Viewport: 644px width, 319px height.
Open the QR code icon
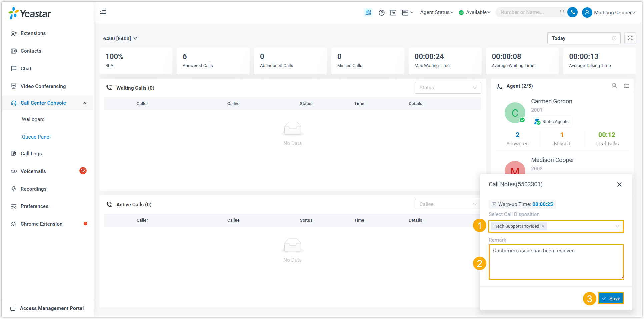pos(368,12)
